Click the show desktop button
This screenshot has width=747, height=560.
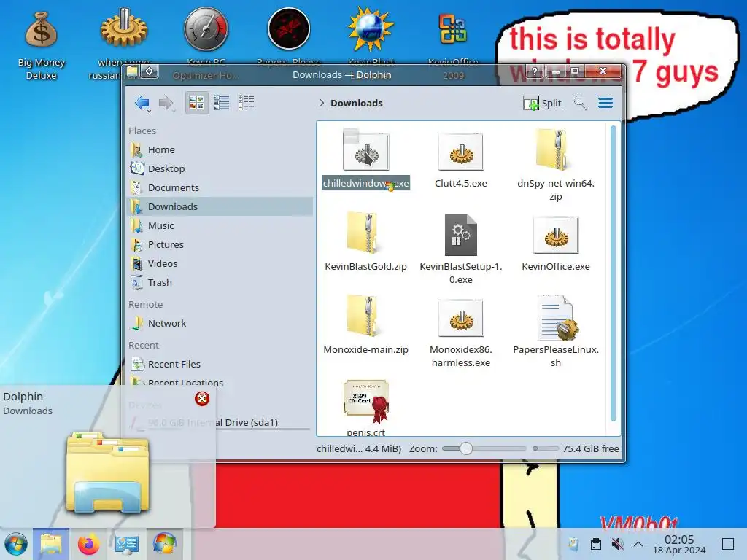pos(727,544)
